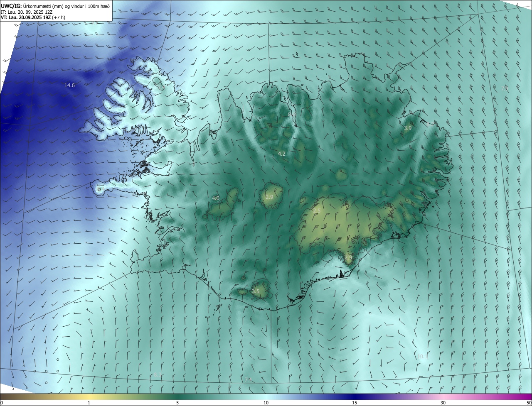Click the 'UWC/IG: Úrkomumætti (mm) og vindur' title
Viewport: 532px width, 406px height.
click(55, 6)
